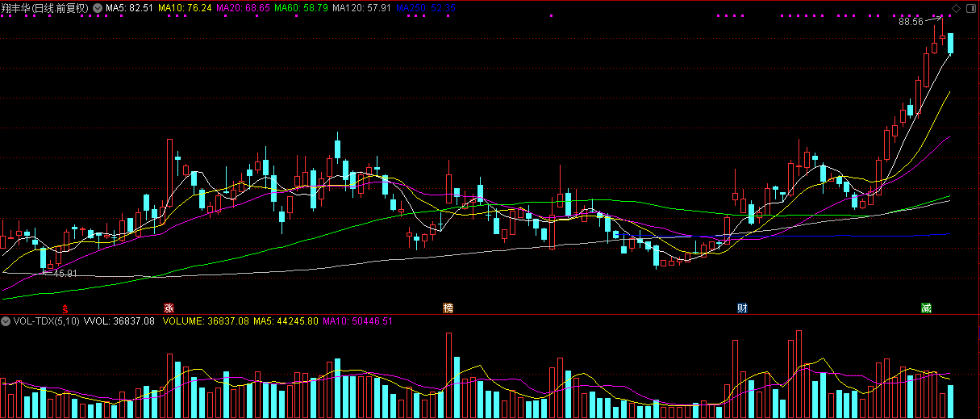The height and width of the screenshot is (419, 980).
Task: Select the green 减 event marker
Action: point(928,308)
